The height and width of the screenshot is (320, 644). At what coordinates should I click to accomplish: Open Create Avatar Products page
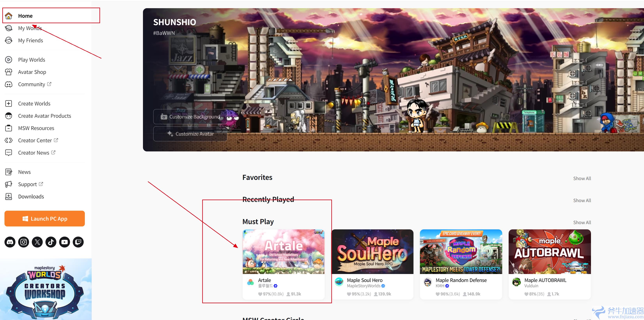(x=44, y=116)
